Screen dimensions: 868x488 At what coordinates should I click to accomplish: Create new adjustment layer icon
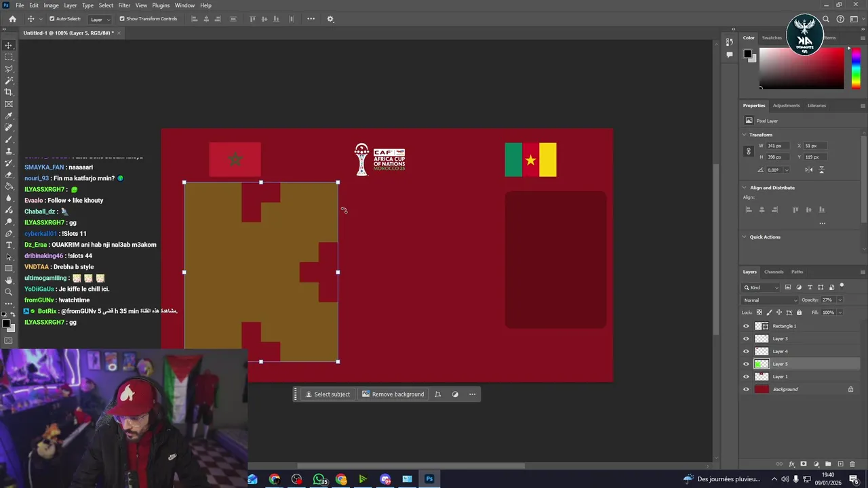click(x=816, y=464)
